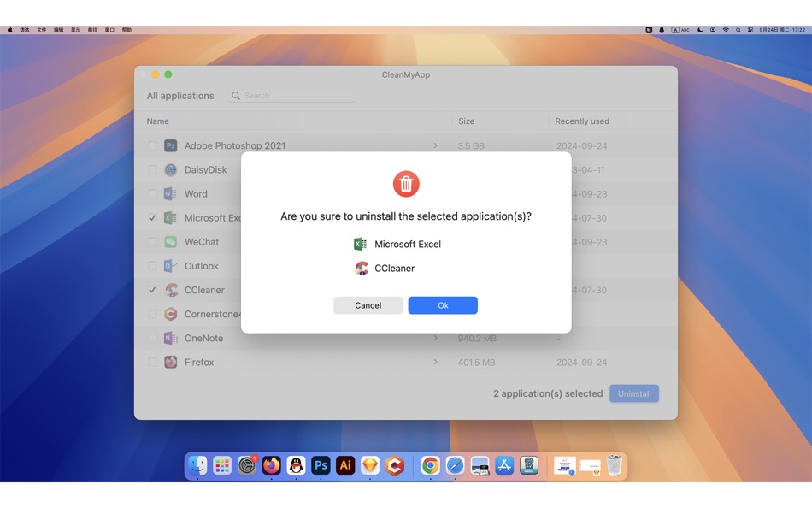Expand the Firefox row chevron
Image resolution: width=812 pixels, height=508 pixels.
pos(436,362)
